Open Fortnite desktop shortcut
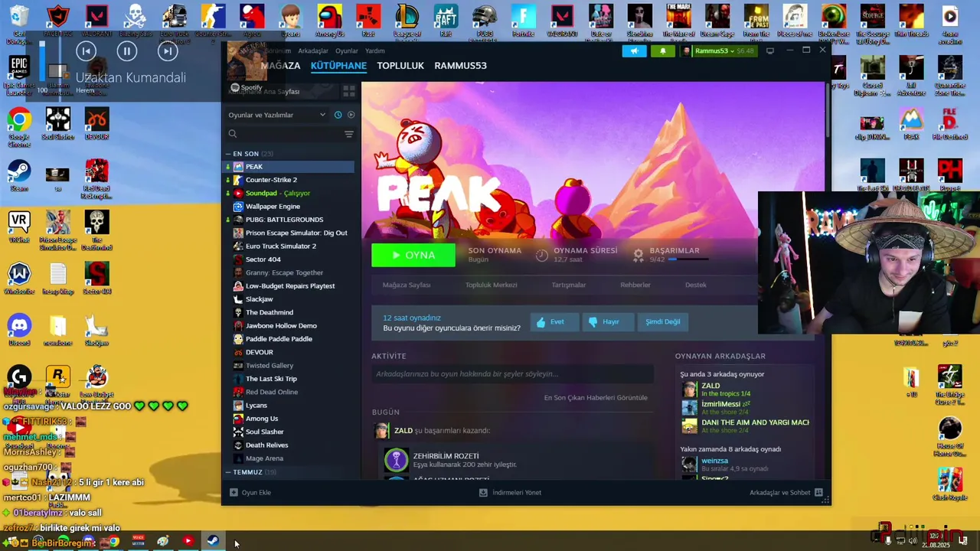980x551 pixels. [523, 21]
